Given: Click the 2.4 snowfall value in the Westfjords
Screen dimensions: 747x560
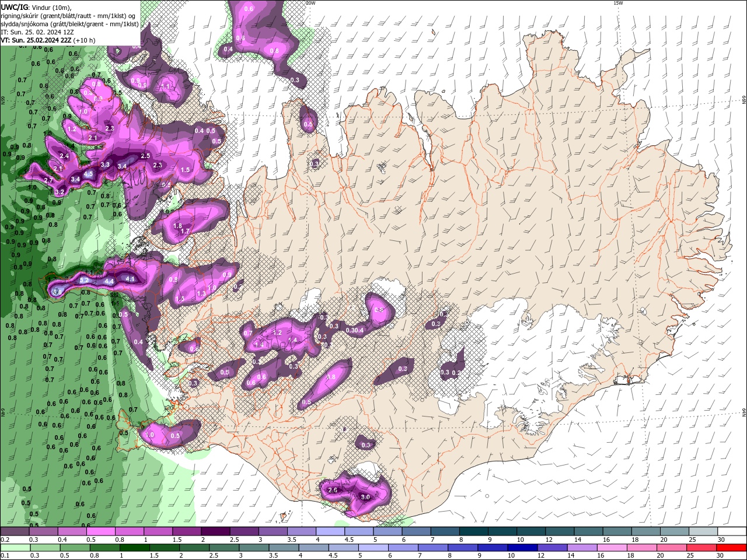Looking at the screenshot, I should [x=64, y=156].
